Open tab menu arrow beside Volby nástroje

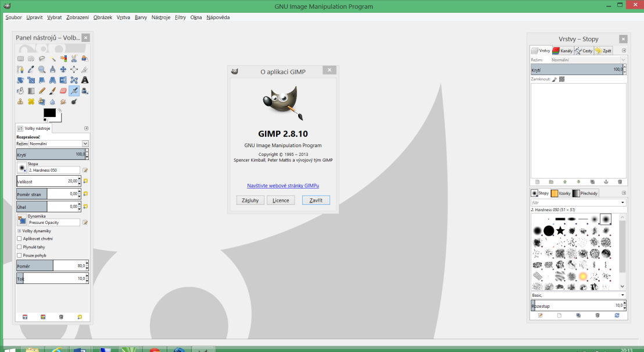coord(86,129)
